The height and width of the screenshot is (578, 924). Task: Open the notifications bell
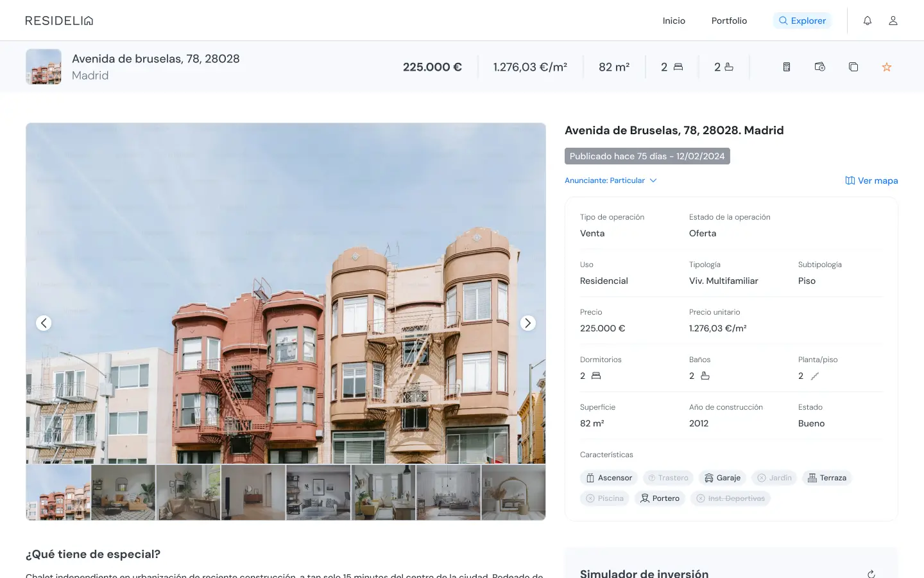click(868, 21)
